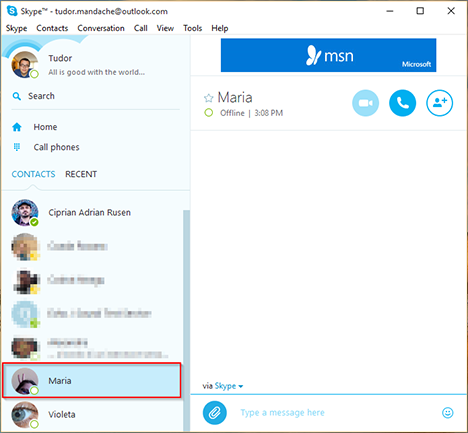The height and width of the screenshot is (433, 468).
Task: Click Tudor's profile picture
Action: [25, 64]
